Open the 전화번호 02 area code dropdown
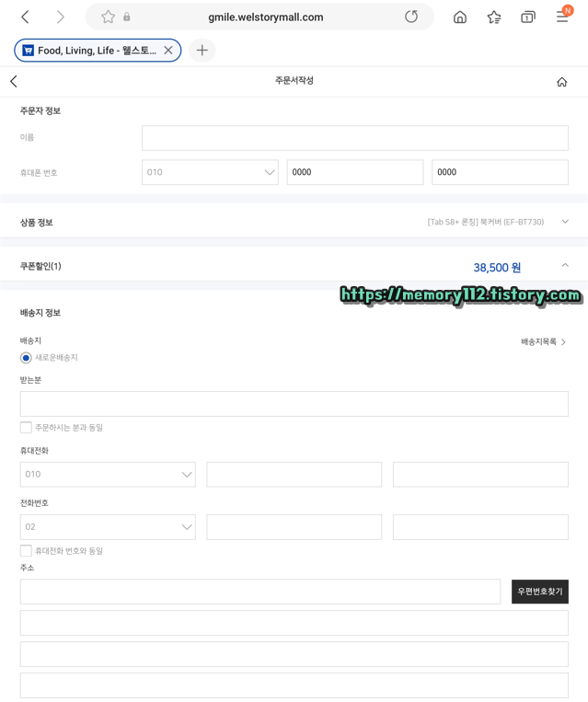 click(108, 527)
